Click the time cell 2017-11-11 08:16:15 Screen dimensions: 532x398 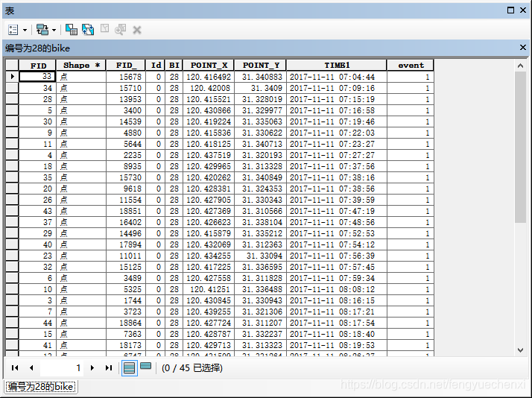(x=337, y=300)
